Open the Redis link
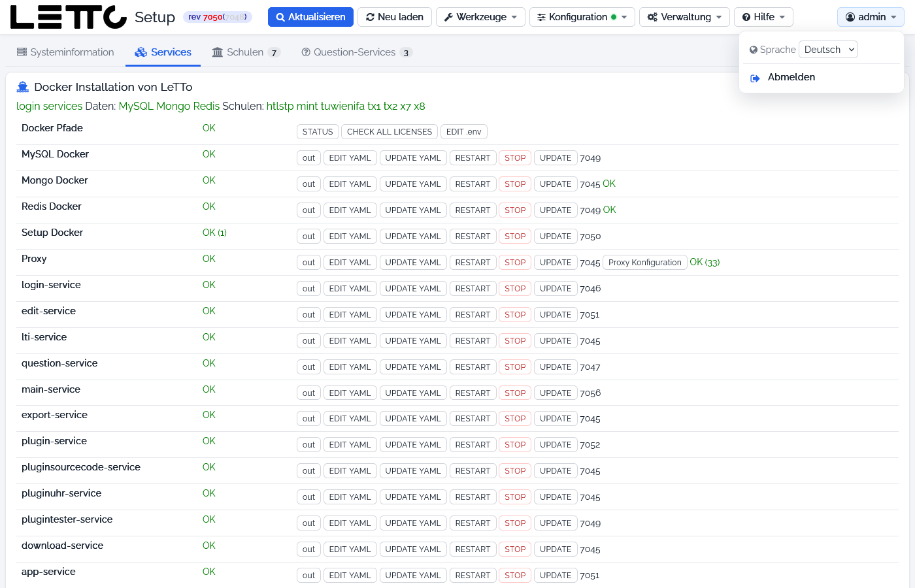Viewport: 915px width, 588px height. 207,106
